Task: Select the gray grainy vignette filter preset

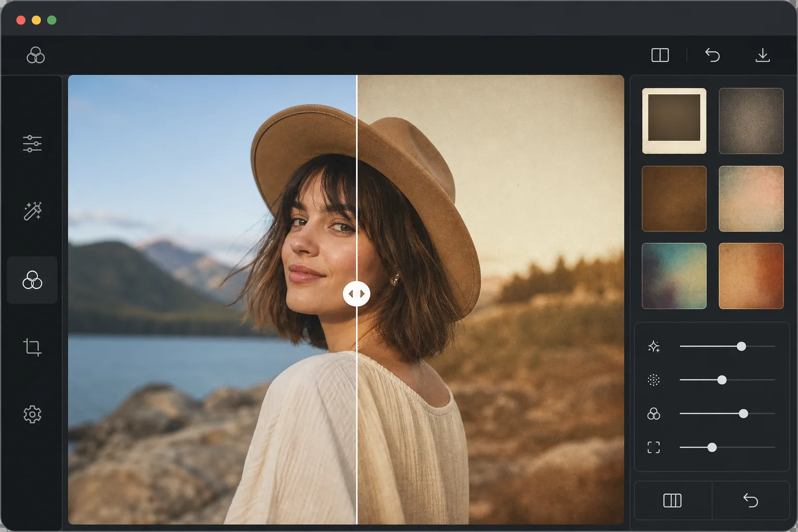Action: pyautogui.click(x=751, y=121)
